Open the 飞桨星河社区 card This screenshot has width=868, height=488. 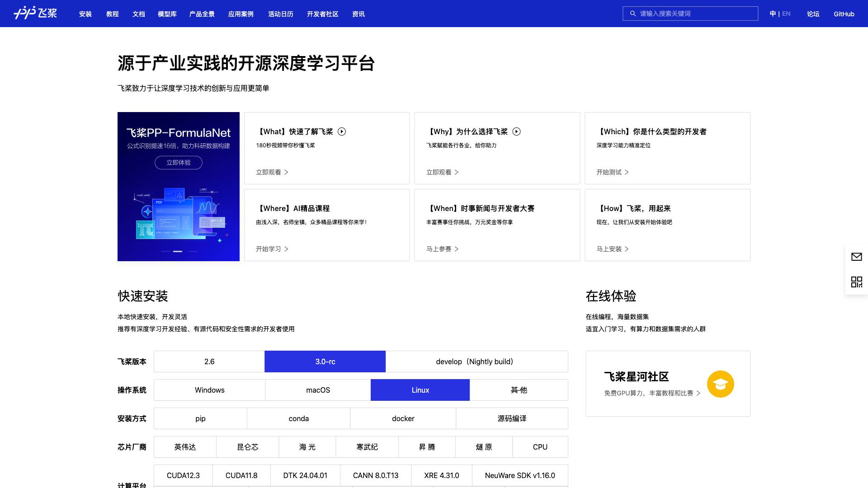click(x=668, y=384)
